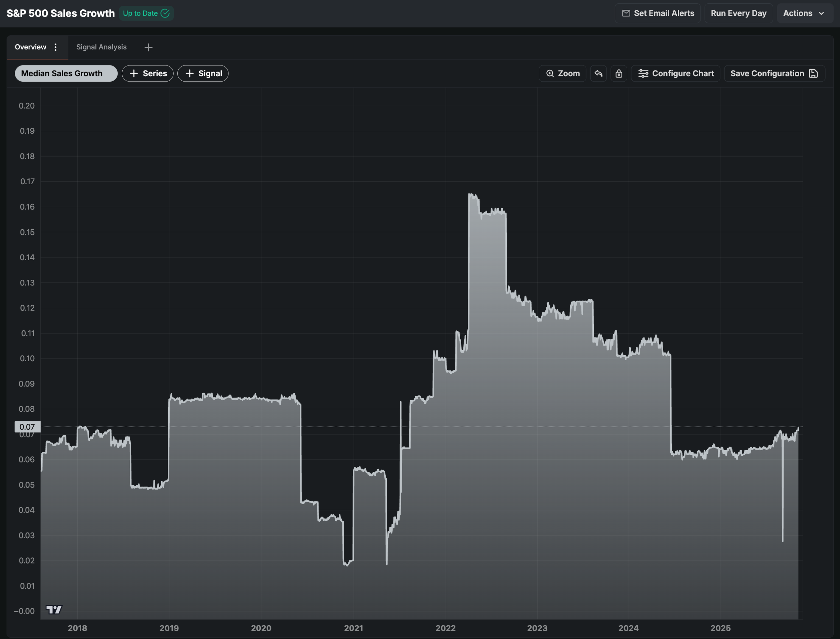
Task: Click the Run Every Day button
Action: point(739,13)
